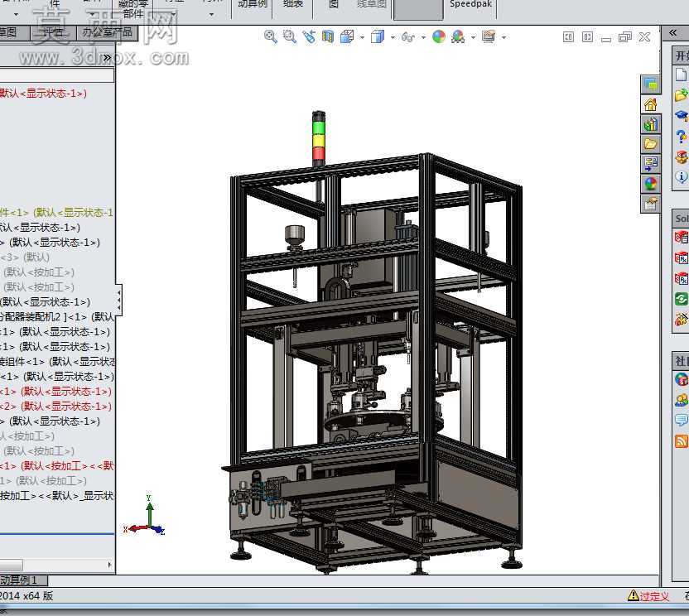Click the tree horizontal scrollbar right arrow

click(x=109, y=564)
